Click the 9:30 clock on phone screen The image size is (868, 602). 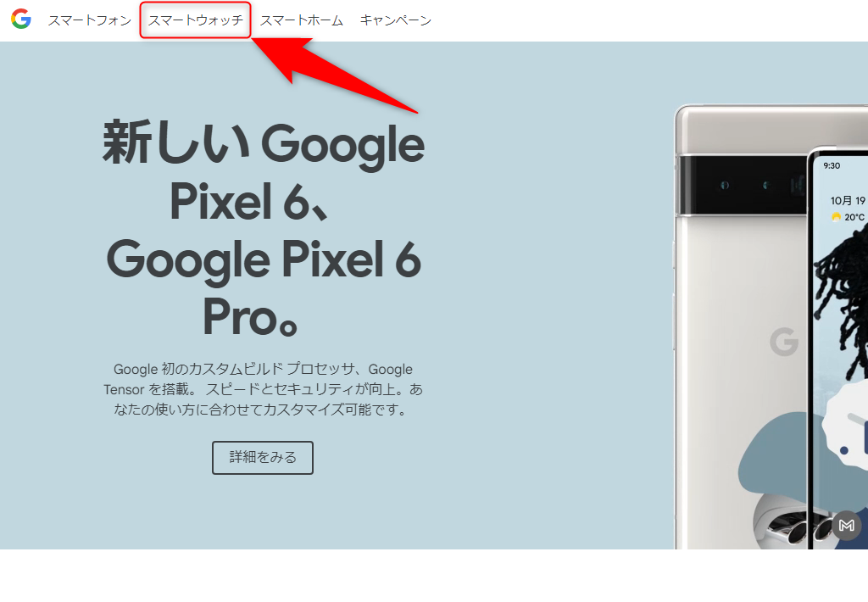[x=832, y=165]
